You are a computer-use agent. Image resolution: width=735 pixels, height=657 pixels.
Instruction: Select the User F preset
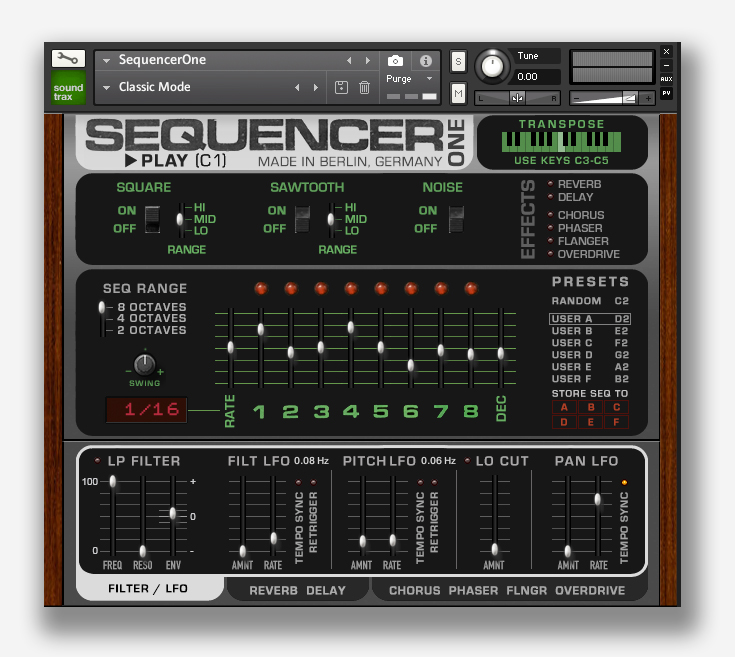(x=590, y=379)
